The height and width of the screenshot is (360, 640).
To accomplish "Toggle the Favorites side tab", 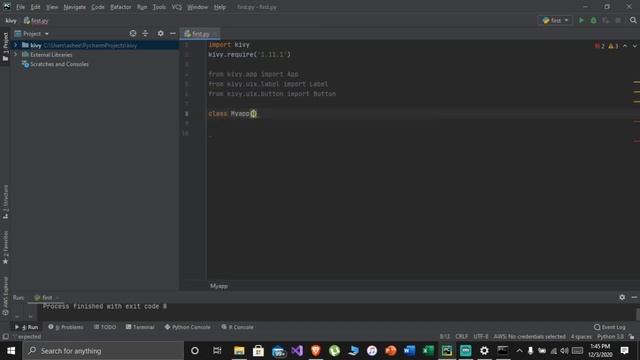I will click(x=5, y=247).
